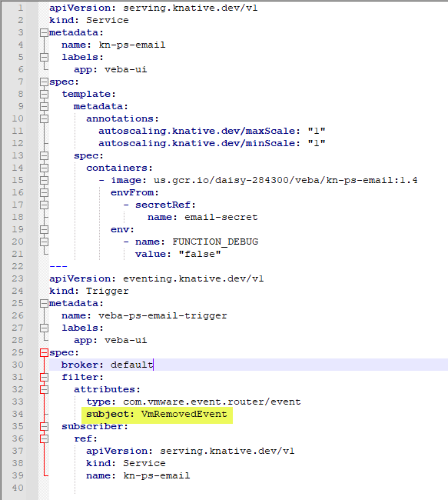The height and width of the screenshot is (500, 448).
Task: Click the container image path on line 15
Action: coord(286,180)
